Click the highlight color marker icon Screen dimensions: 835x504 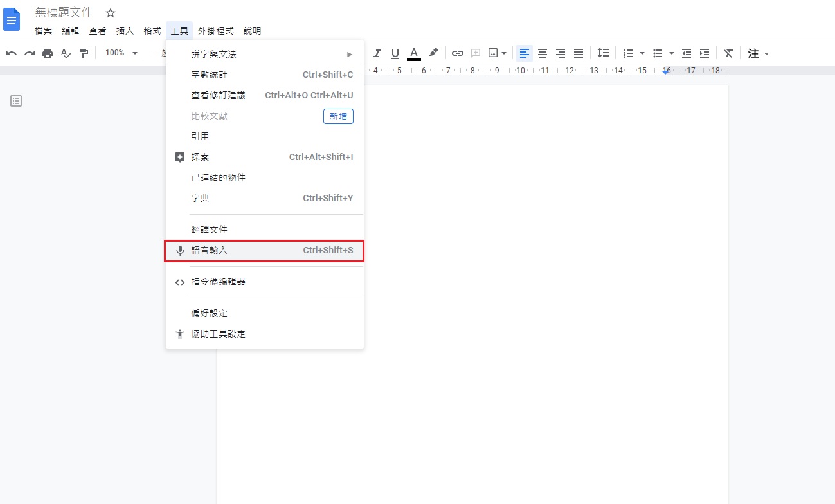point(434,53)
